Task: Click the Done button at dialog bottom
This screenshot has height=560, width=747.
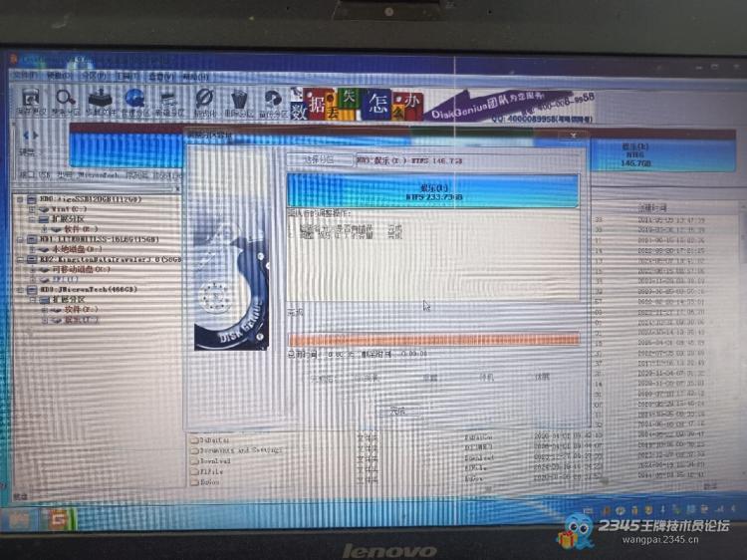Action: tap(397, 410)
